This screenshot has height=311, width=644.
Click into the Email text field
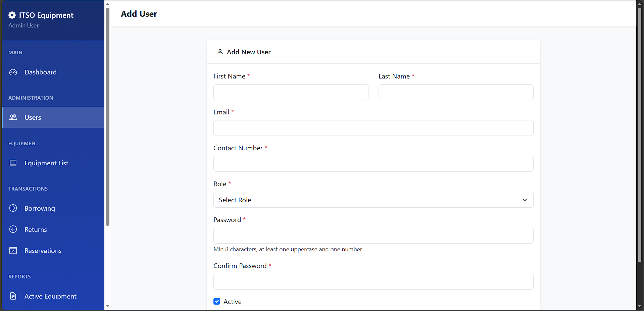[x=373, y=128]
